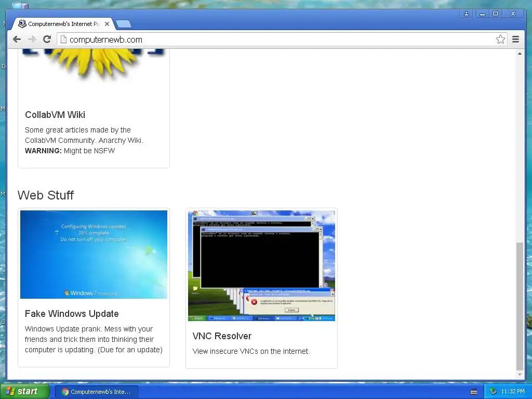
Task: Open the VNC Resolver screenshot thumbnail
Action: (x=262, y=265)
